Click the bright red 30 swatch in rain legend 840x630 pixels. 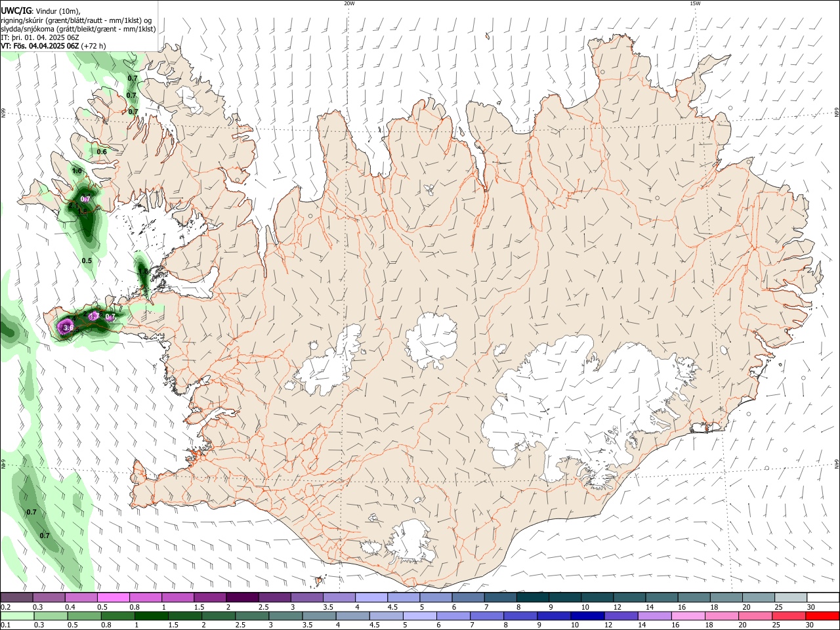tap(822, 616)
